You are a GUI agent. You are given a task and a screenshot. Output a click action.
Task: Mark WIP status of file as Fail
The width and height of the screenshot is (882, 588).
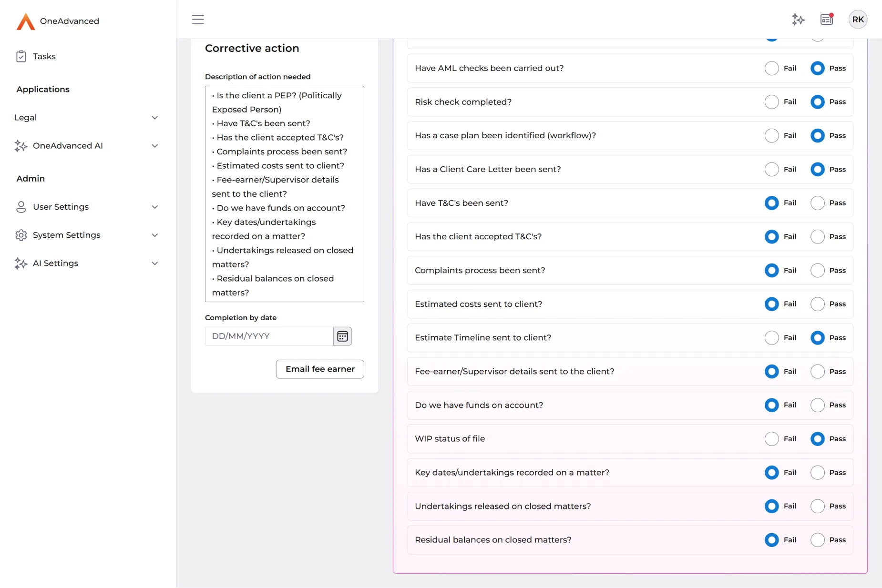coord(771,439)
